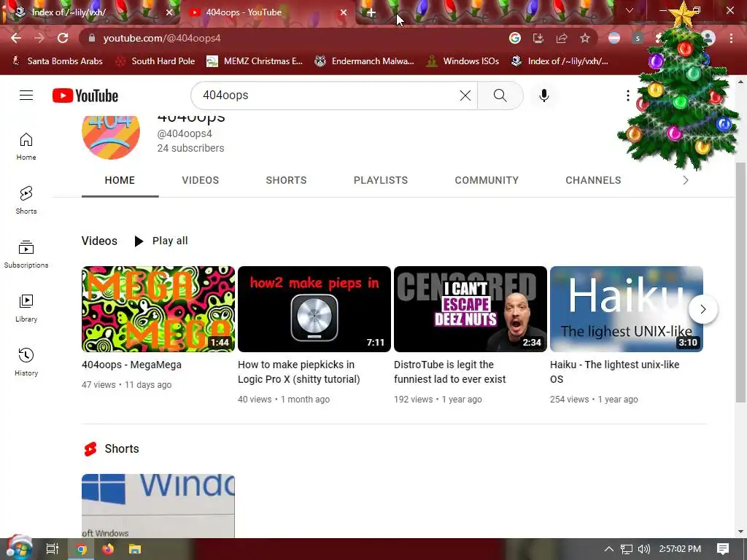This screenshot has height=560, width=747.
Task: Click the page vertical scrollbar
Action: (x=741, y=282)
